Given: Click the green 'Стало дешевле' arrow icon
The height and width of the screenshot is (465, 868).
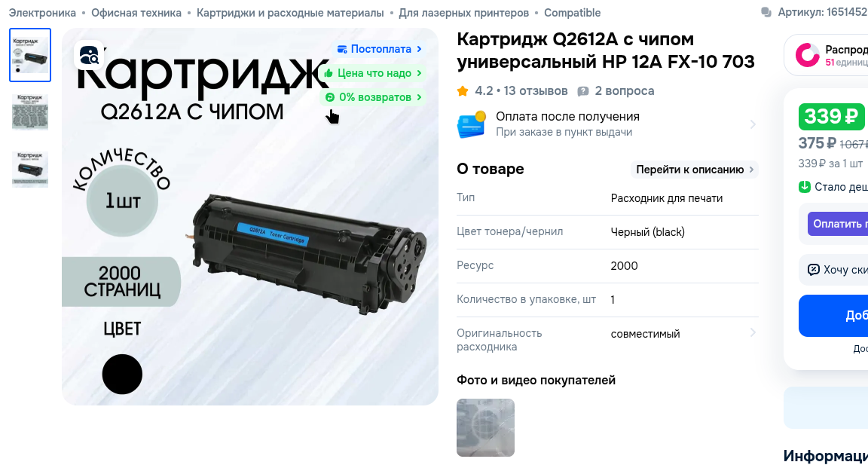Looking at the screenshot, I should [805, 187].
